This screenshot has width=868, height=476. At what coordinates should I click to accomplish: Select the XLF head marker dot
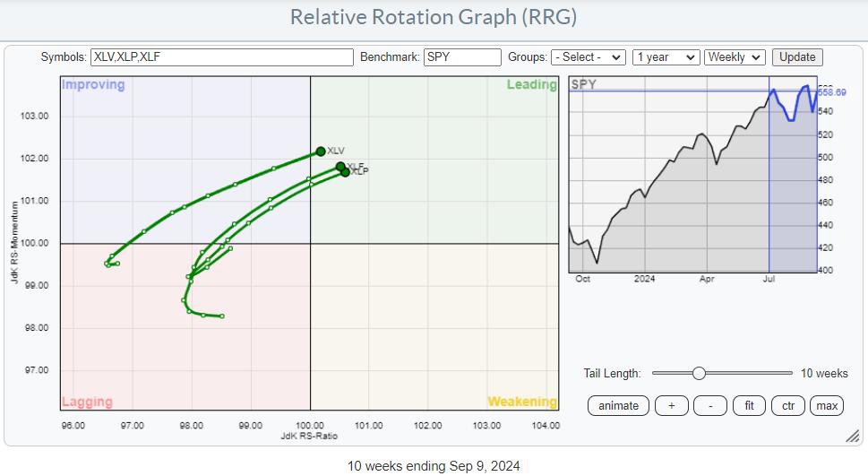tap(340, 167)
